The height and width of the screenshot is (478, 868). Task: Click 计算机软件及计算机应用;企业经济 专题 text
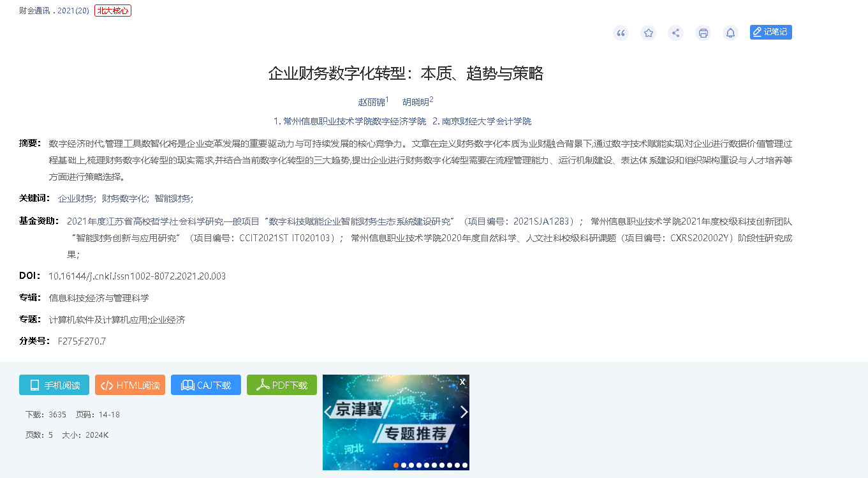pyautogui.click(x=117, y=320)
